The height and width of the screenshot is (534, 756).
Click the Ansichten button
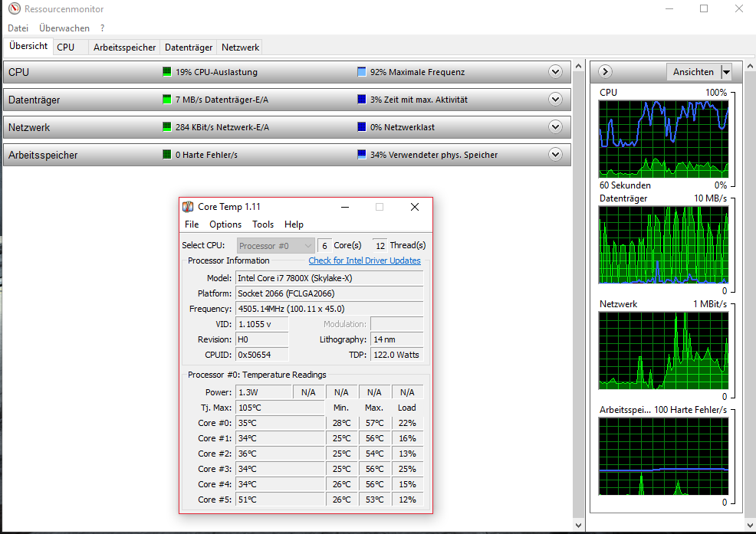coord(693,72)
